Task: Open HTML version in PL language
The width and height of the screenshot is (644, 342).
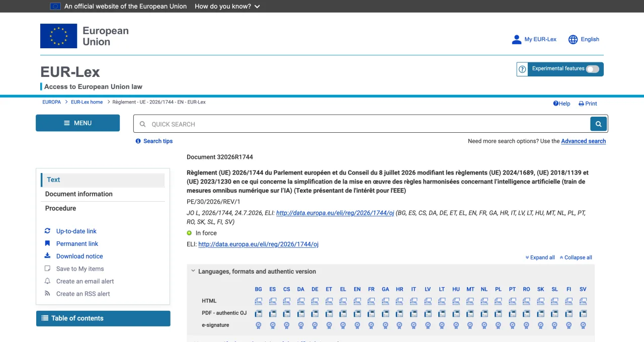Action: point(498,301)
